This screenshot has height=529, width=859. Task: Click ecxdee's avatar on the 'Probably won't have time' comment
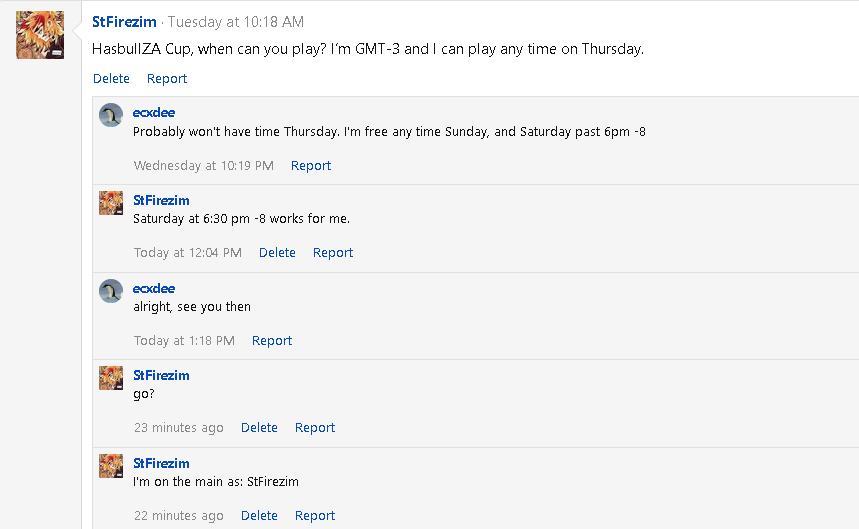tap(111, 115)
